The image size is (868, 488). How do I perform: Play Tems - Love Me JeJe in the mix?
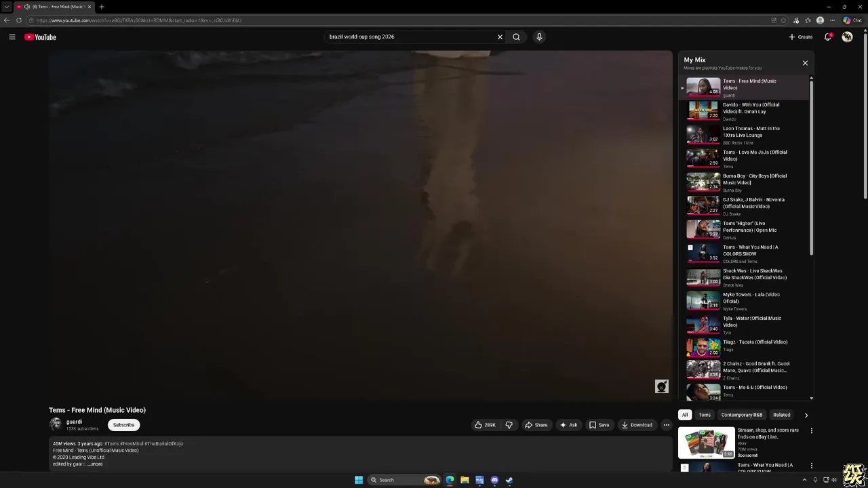click(745, 159)
